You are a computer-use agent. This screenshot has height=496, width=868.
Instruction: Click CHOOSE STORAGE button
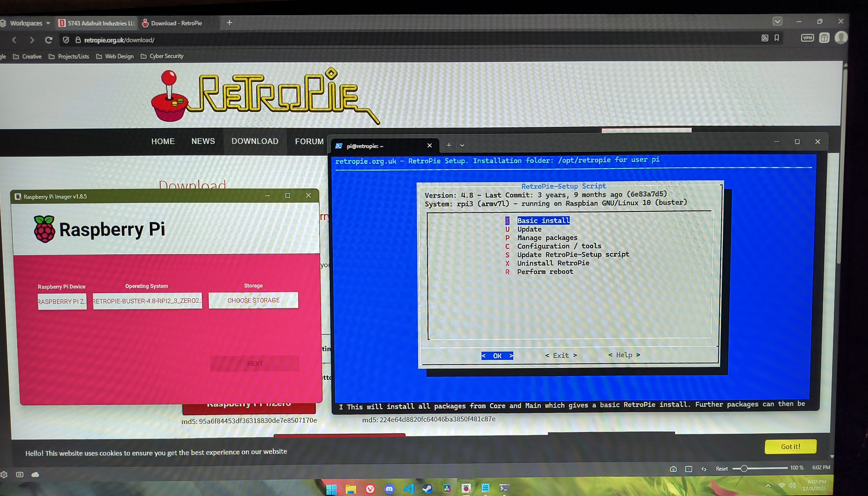pos(253,300)
